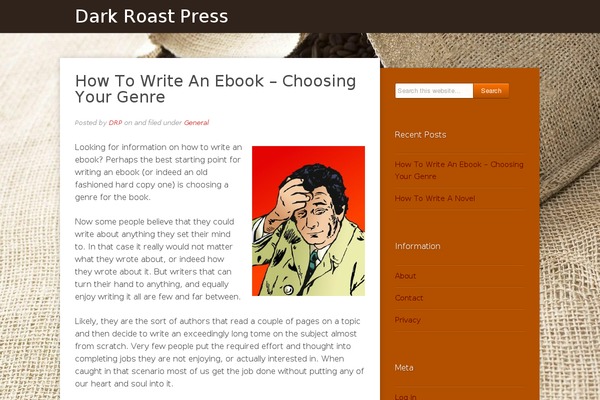Click the DRP author link
Image resolution: width=600 pixels, height=400 pixels.
tap(115, 123)
